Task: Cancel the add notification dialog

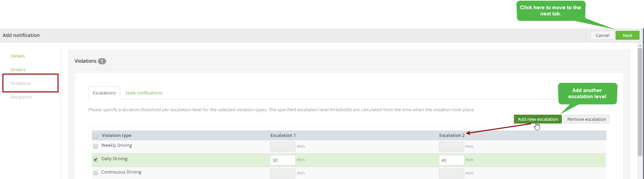Action: (x=602, y=35)
